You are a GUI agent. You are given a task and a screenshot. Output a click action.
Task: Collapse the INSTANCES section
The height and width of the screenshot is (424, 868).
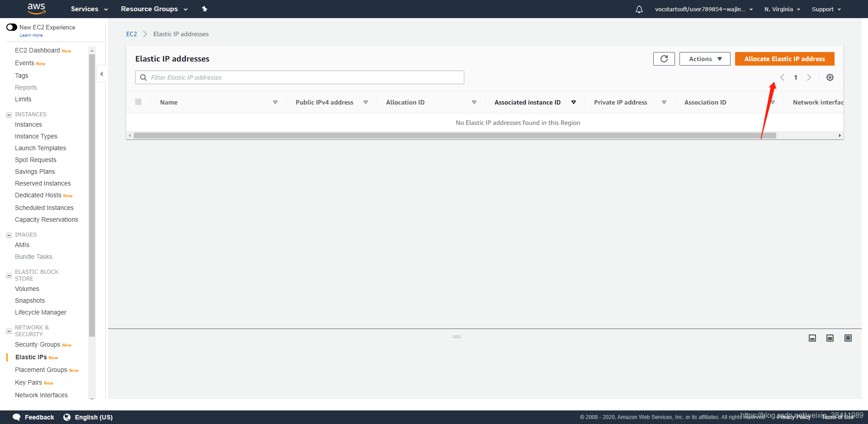pyautogui.click(x=9, y=115)
